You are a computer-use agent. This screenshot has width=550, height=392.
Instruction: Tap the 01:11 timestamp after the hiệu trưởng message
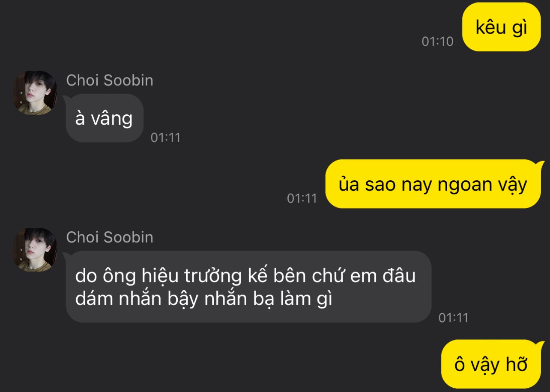pyautogui.click(x=454, y=318)
